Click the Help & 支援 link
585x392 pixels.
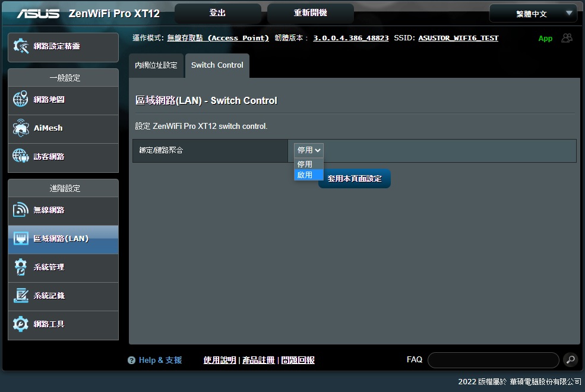tap(160, 361)
